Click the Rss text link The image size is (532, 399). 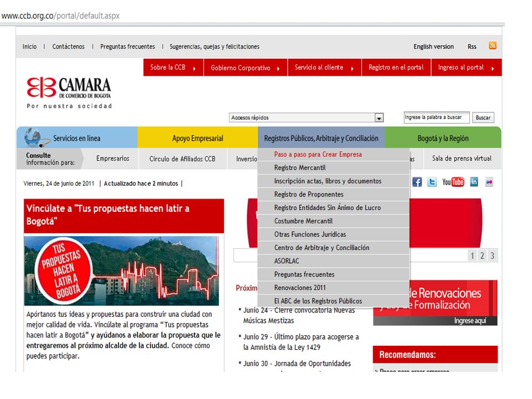coord(472,47)
